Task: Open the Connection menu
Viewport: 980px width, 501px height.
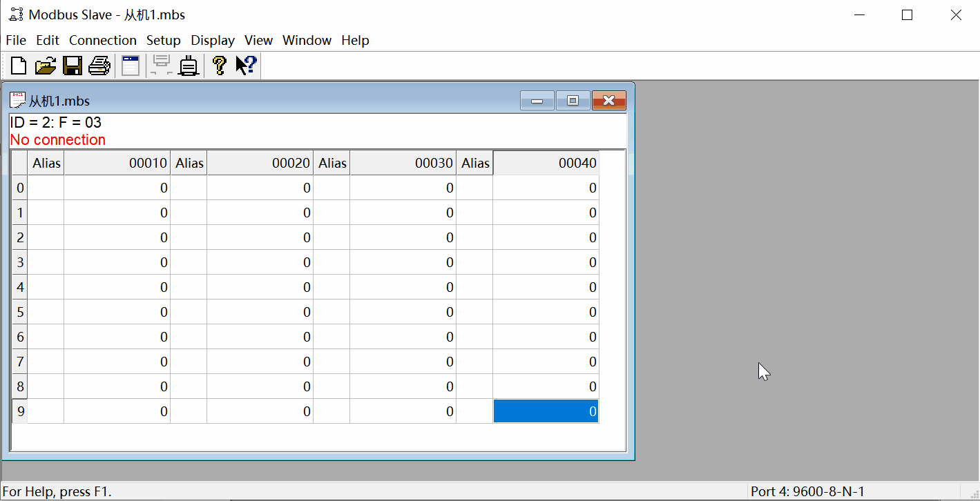Action: tap(103, 40)
